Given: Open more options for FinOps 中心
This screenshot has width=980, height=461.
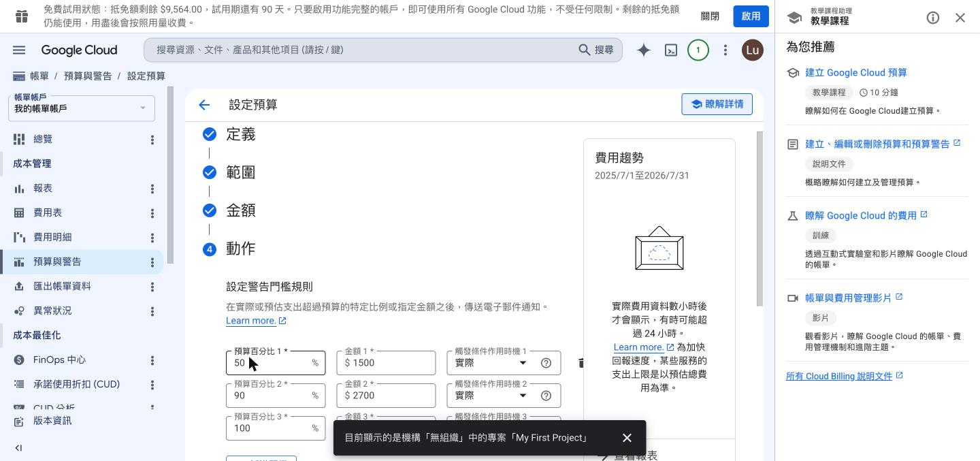Looking at the screenshot, I should point(152,360).
